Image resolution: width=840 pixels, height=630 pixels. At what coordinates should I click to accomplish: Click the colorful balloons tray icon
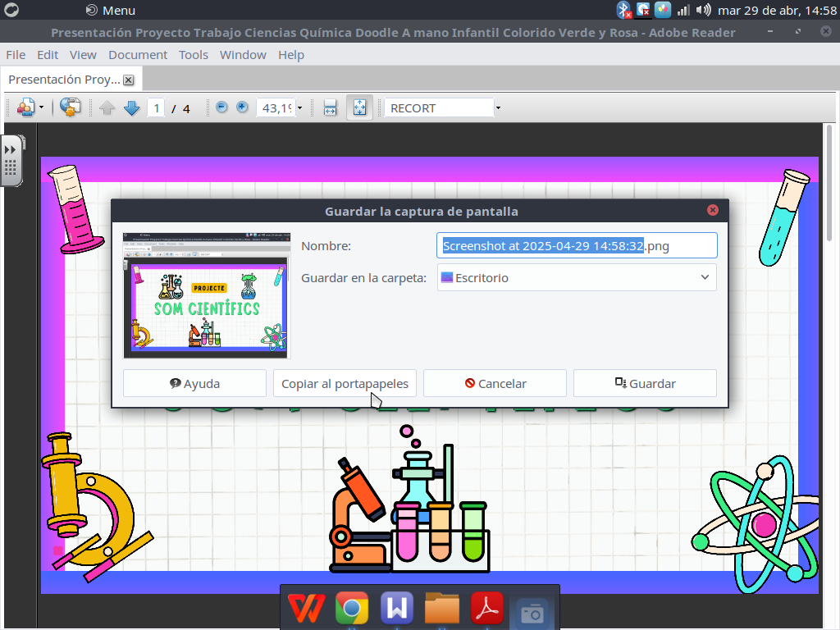(x=663, y=10)
